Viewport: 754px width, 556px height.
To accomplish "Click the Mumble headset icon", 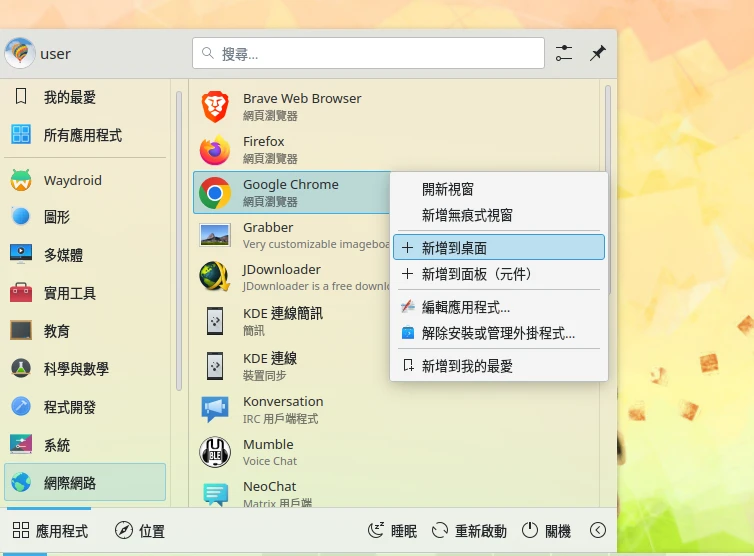I will point(215,452).
